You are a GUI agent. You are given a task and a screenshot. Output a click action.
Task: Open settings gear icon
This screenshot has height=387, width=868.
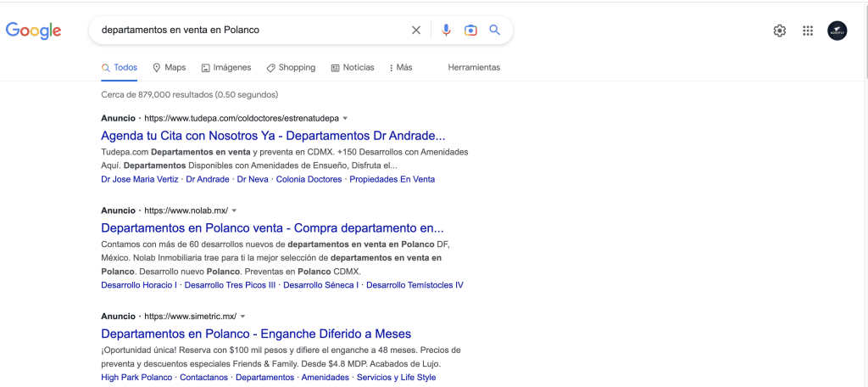click(780, 31)
